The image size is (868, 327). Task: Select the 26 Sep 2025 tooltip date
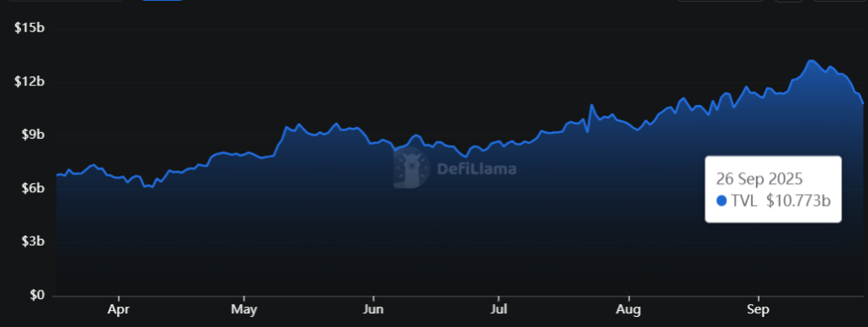(x=759, y=180)
